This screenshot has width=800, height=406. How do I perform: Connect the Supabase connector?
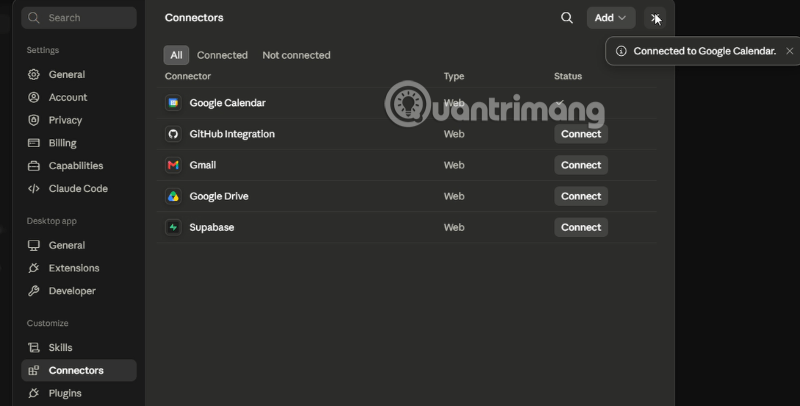click(x=581, y=227)
